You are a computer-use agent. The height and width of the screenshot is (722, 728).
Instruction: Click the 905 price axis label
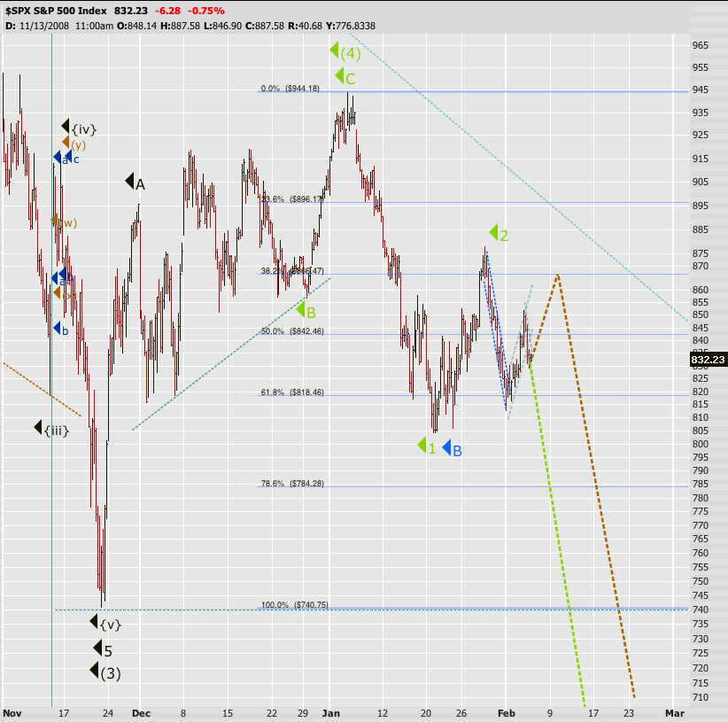701,182
